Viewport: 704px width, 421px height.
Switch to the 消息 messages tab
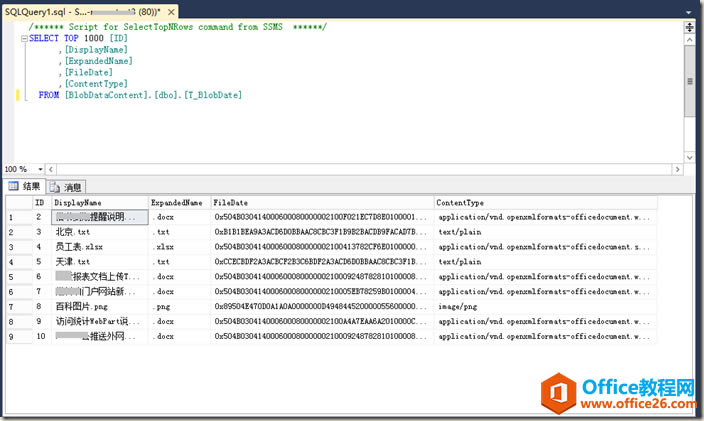67,186
